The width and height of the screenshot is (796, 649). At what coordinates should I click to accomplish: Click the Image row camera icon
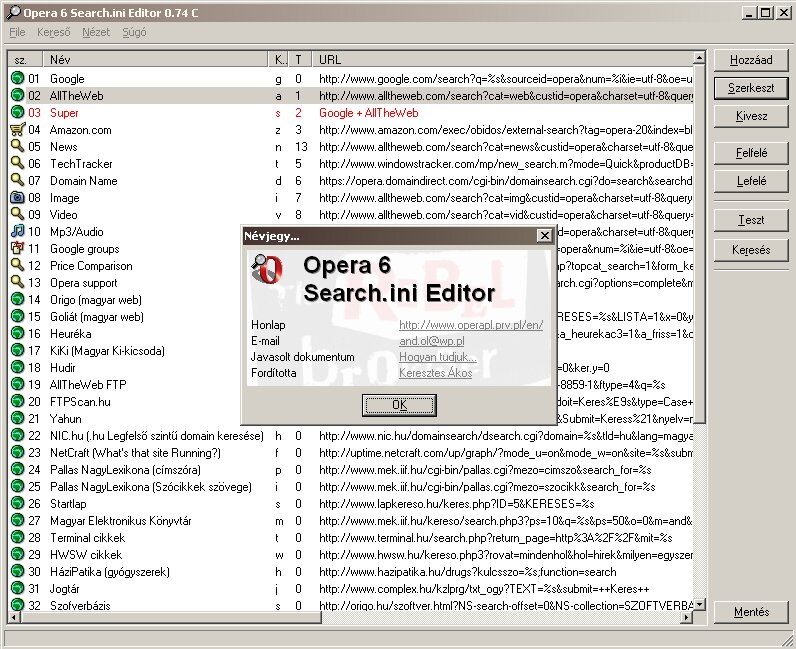[x=17, y=198]
